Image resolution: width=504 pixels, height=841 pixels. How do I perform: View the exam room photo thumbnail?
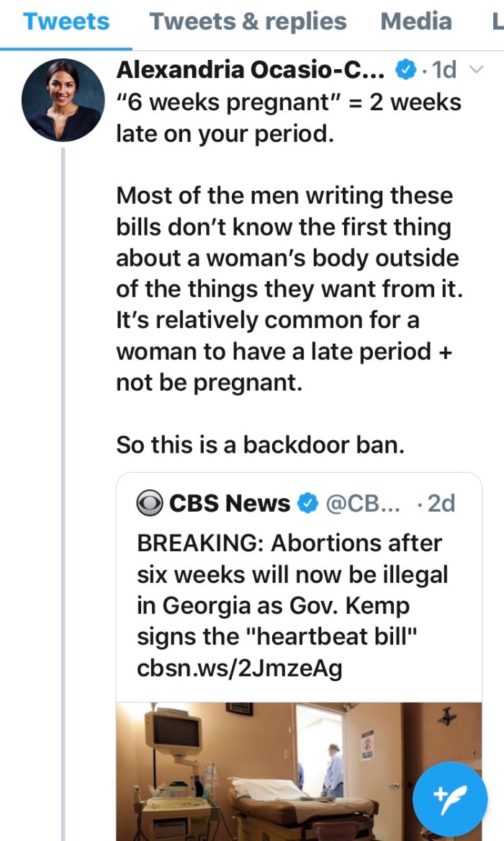274,771
